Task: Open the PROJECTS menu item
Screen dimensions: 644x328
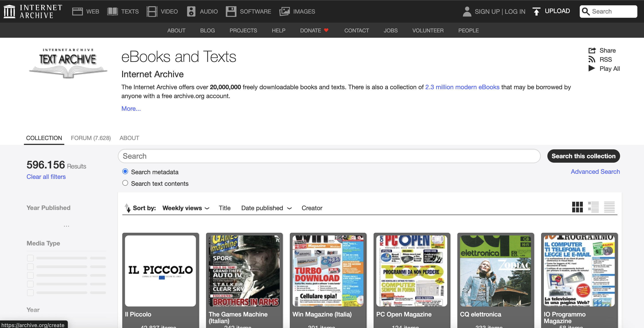Action: click(x=243, y=30)
